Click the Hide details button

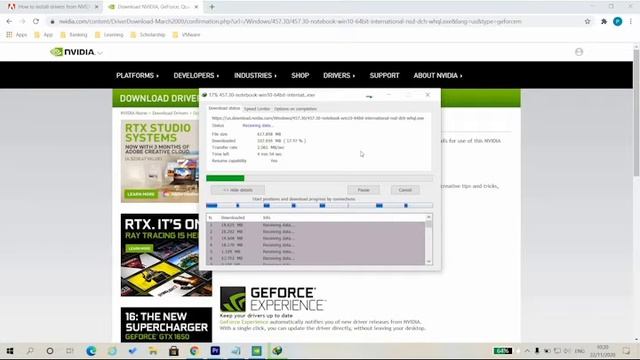click(x=238, y=190)
